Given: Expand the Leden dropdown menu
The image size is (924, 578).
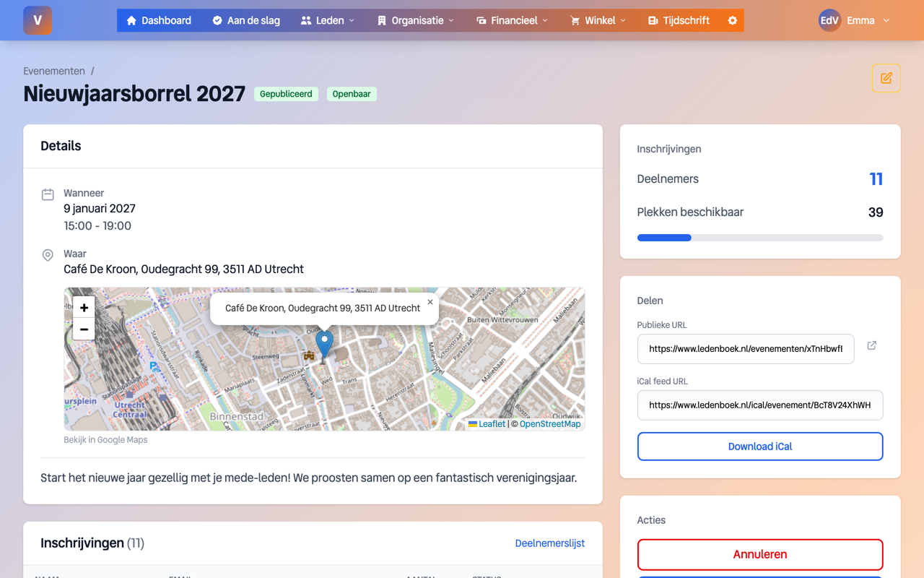Looking at the screenshot, I should 328,20.
